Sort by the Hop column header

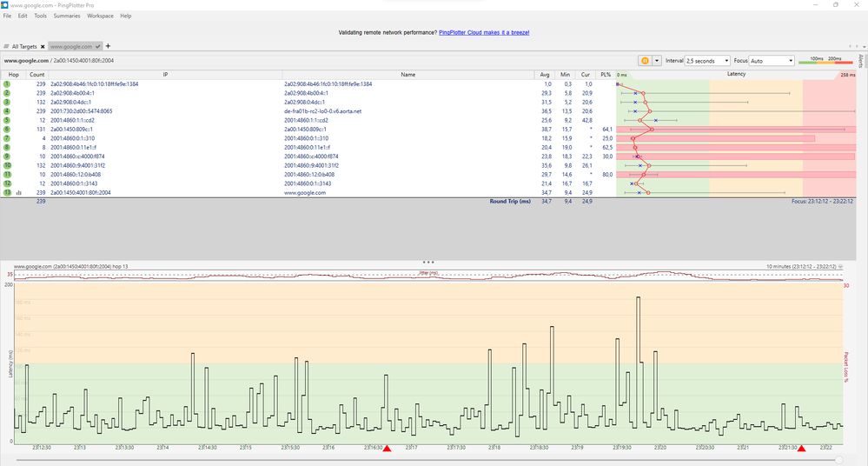tap(13, 75)
